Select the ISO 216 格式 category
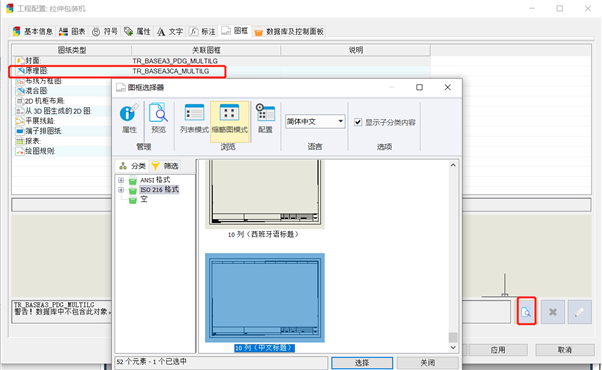Image resolution: width=602 pixels, height=370 pixels. [x=159, y=190]
